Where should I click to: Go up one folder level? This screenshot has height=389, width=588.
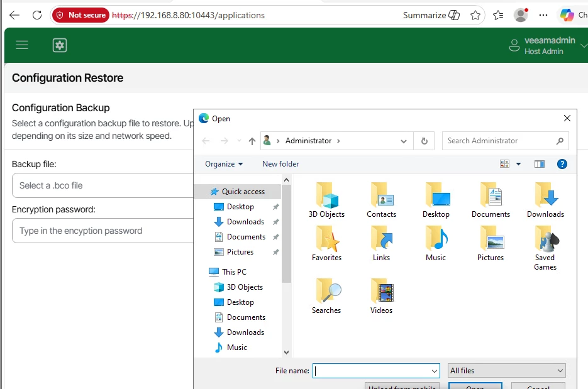tap(252, 141)
